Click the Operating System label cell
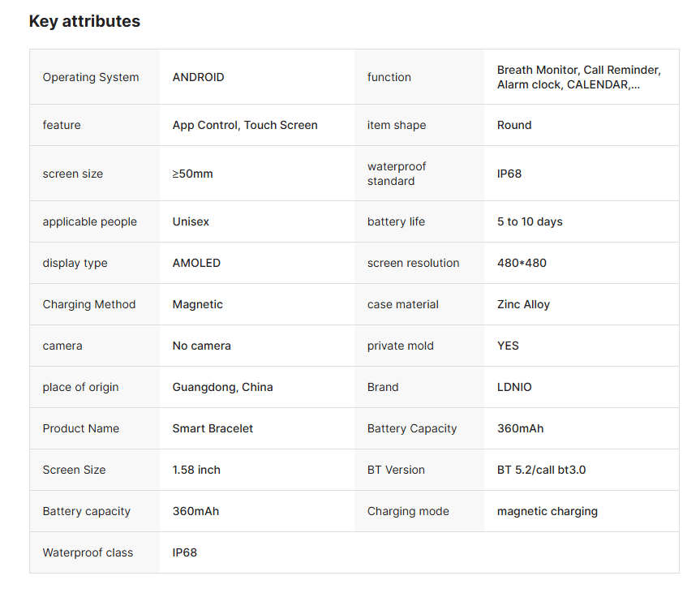 click(91, 77)
